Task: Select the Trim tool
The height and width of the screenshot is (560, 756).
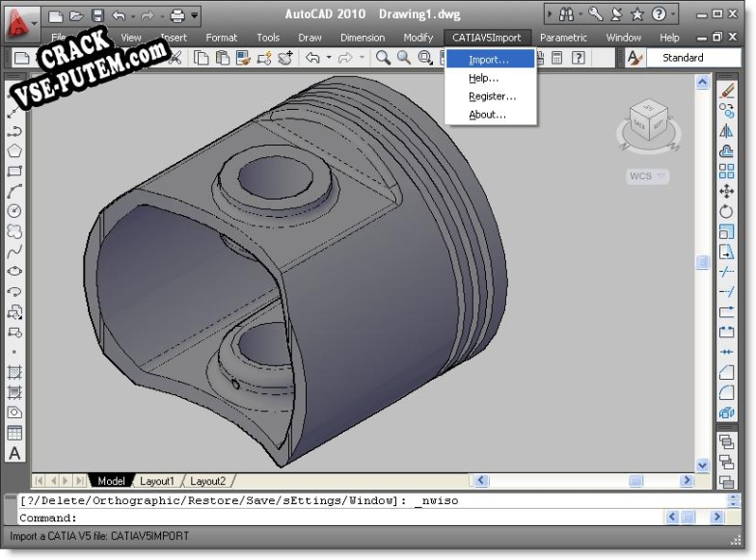Action: 727,272
